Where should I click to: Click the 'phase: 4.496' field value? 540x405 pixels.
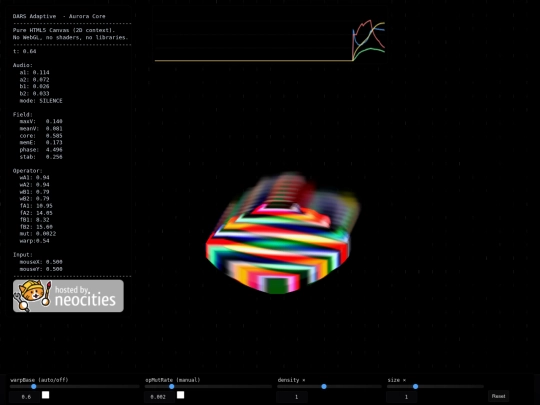click(41, 150)
